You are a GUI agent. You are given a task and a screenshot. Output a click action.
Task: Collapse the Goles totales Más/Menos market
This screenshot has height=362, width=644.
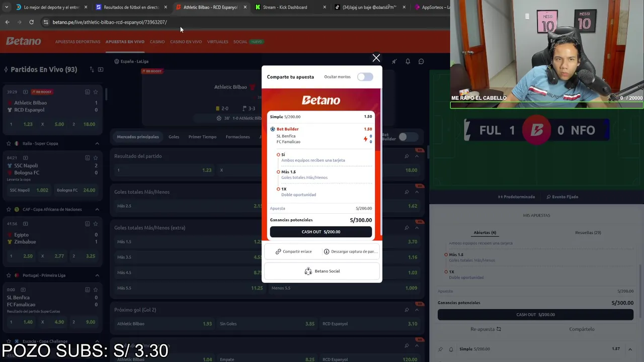tap(417, 192)
